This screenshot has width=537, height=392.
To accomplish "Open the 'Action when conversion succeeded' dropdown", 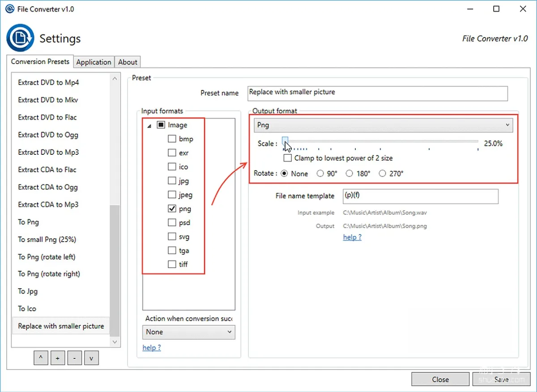I will (188, 332).
